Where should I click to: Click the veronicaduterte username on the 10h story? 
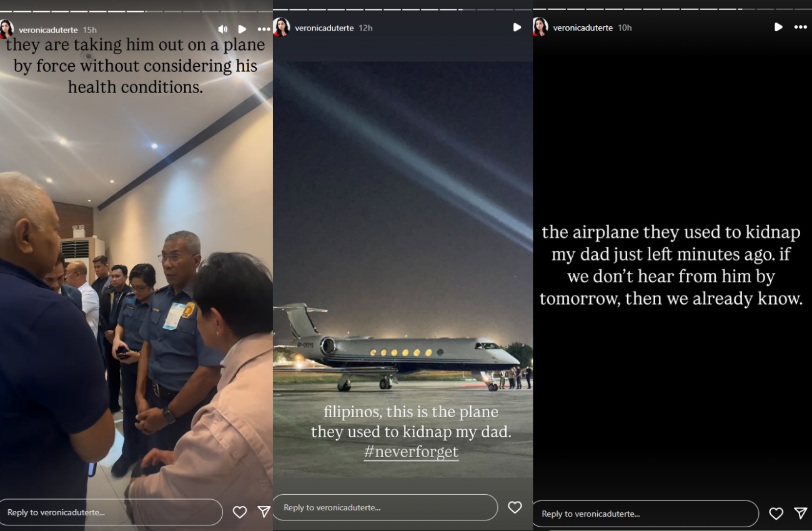tap(583, 28)
